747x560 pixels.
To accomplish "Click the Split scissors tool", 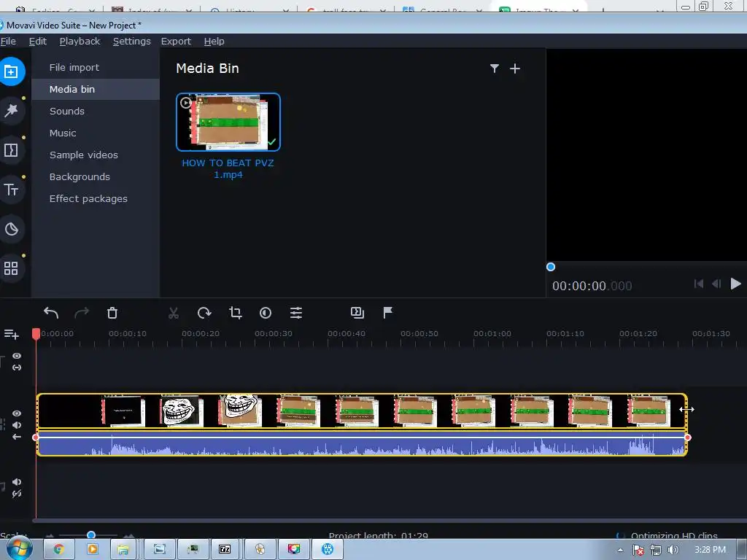I will coord(174,313).
